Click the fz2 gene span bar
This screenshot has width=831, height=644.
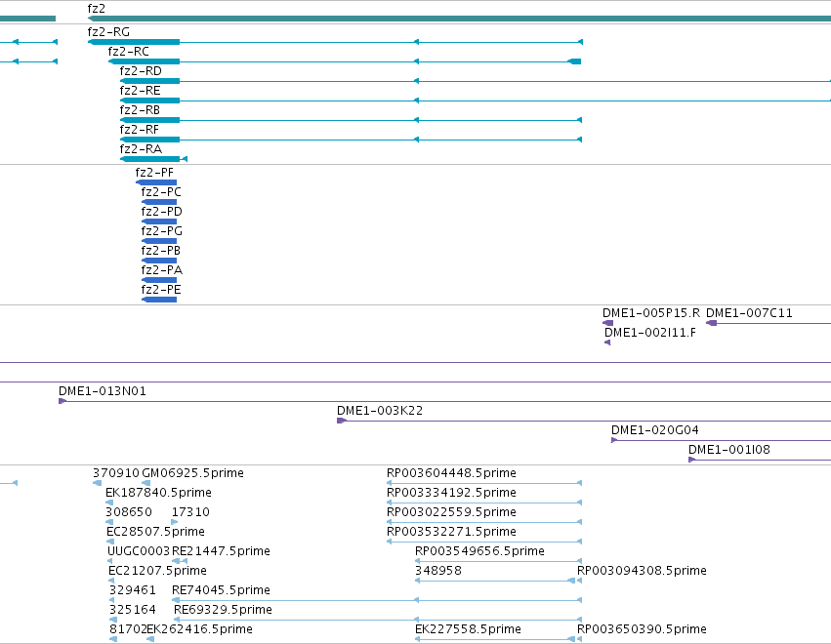pos(459,20)
